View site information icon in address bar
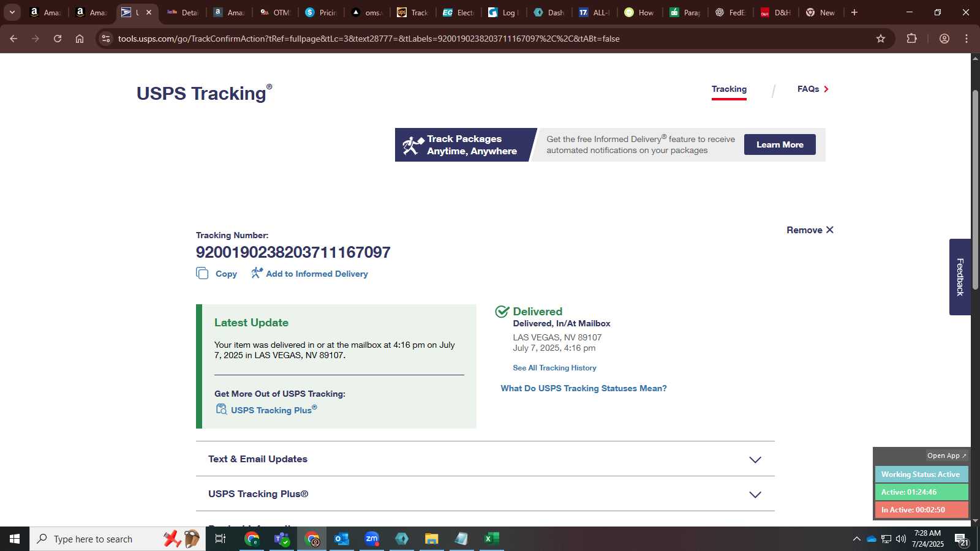The height and width of the screenshot is (551, 980). 106,39
